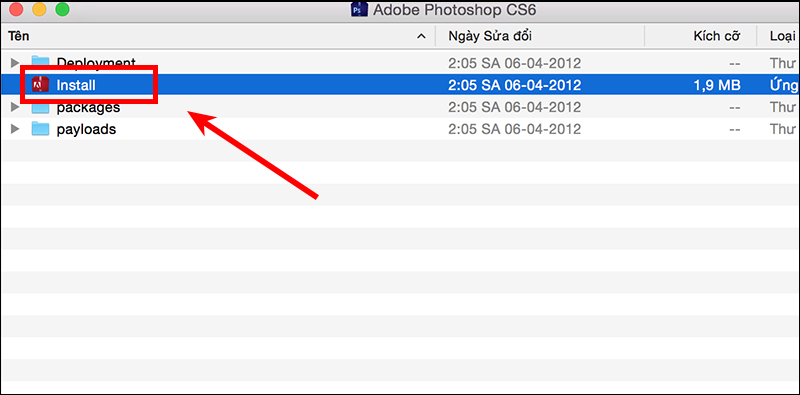Viewport: 800px width, 395px height.
Task: Click the red Adobe Install application icon
Action: pos(40,85)
